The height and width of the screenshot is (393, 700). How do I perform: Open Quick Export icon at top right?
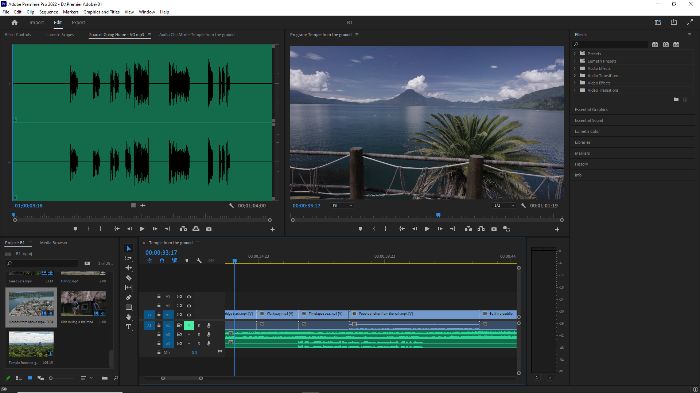pyautogui.click(x=674, y=22)
